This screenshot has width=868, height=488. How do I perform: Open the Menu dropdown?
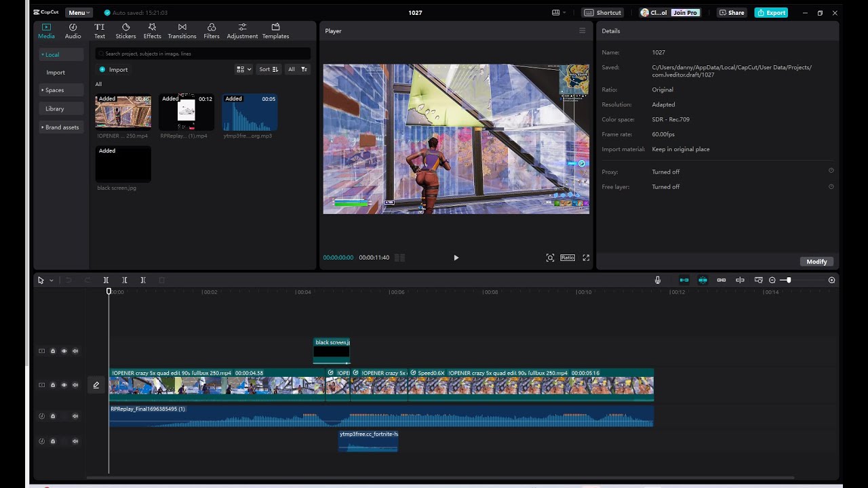tap(79, 13)
